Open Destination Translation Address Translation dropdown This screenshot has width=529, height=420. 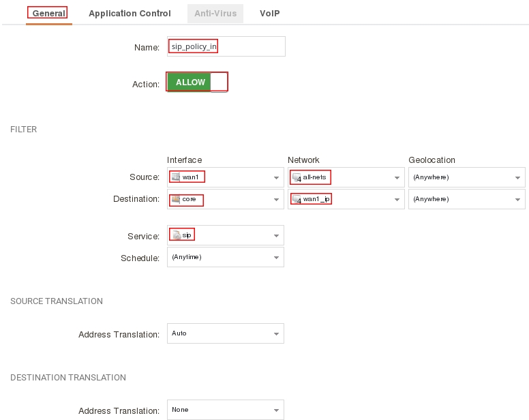(x=276, y=410)
